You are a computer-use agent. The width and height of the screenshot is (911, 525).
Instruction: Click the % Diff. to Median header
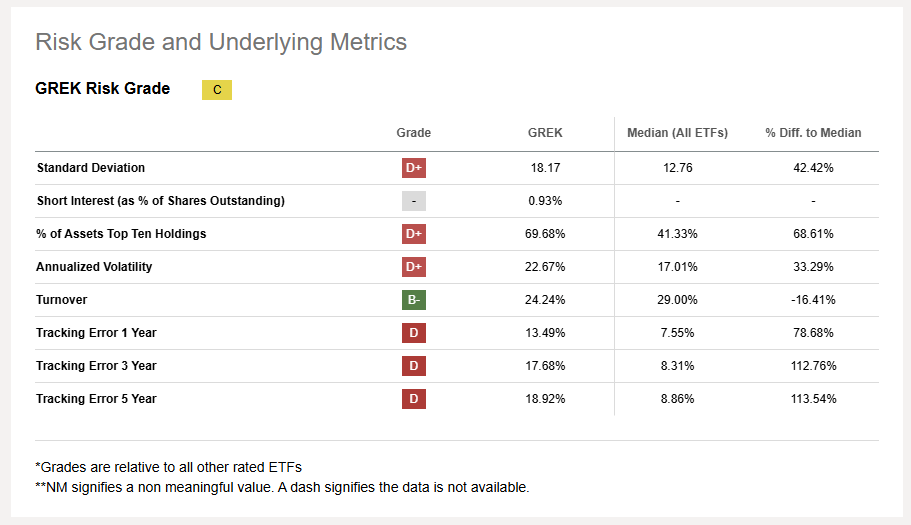tap(813, 133)
